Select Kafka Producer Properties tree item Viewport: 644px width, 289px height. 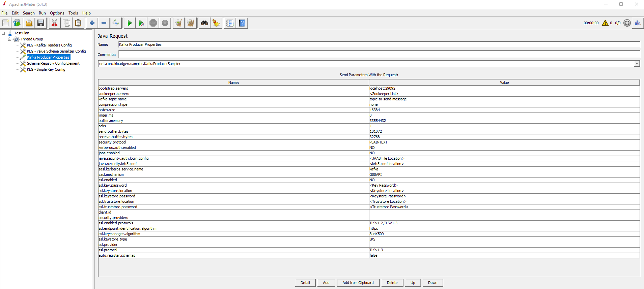(48, 57)
